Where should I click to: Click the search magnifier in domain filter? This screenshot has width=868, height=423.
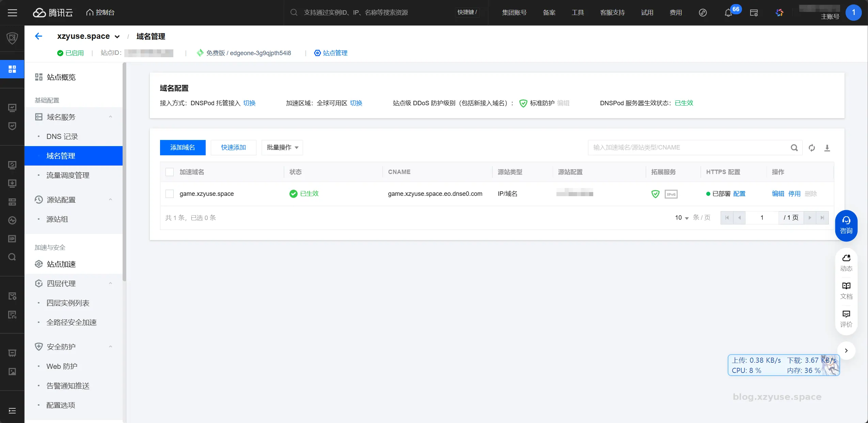point(794,148)
